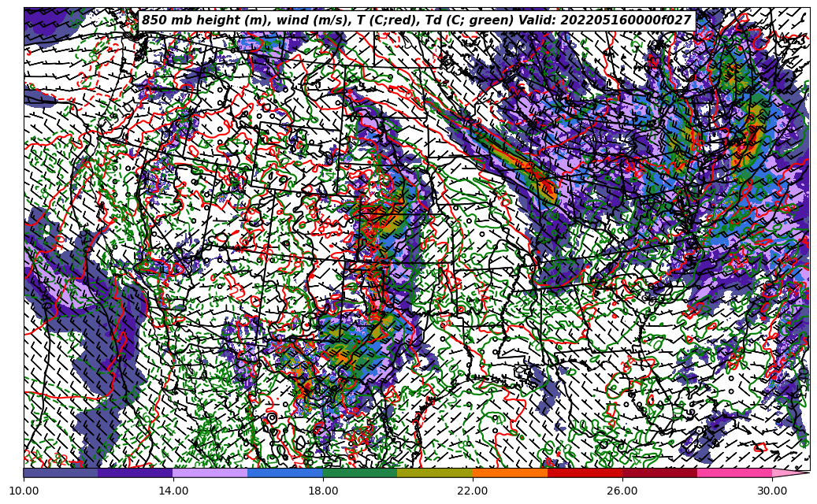Pick the green 18–20 colorbar segment
The height and width of the screenshot is (504, 817).
[360, 472]
